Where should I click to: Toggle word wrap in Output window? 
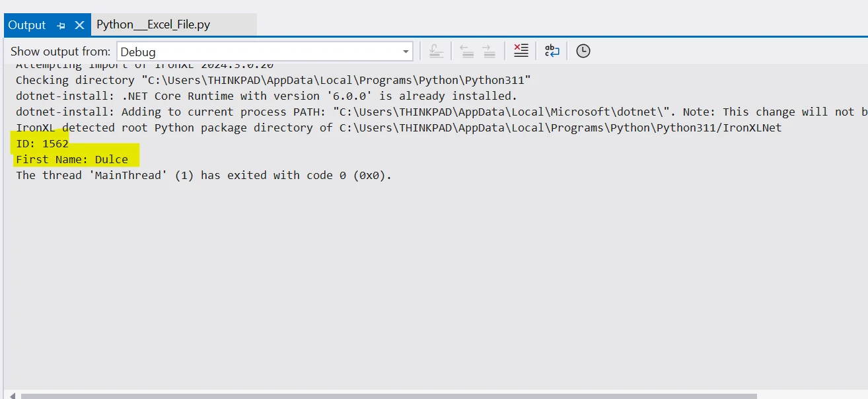pyautogui.click(x=552, y=51)
